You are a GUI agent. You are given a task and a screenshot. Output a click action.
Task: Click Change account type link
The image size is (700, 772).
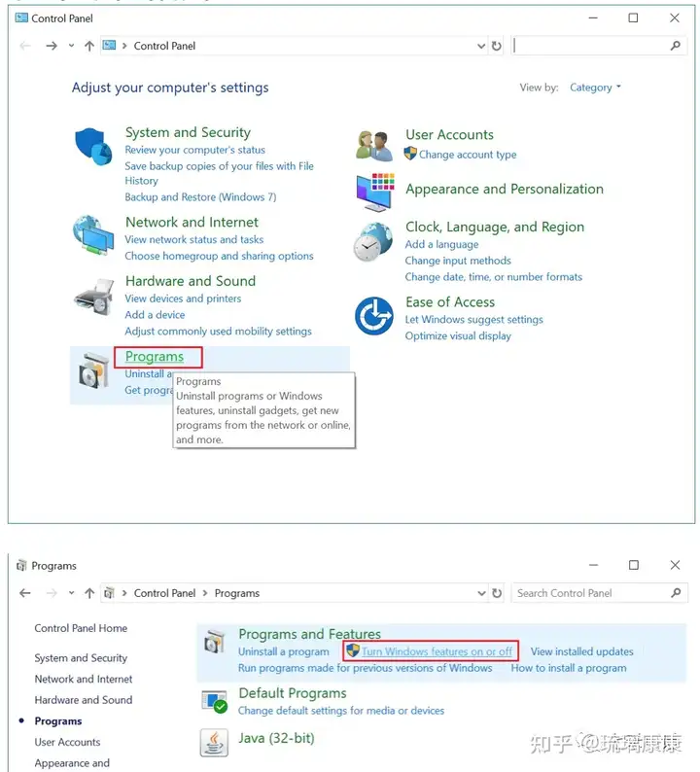468,155
